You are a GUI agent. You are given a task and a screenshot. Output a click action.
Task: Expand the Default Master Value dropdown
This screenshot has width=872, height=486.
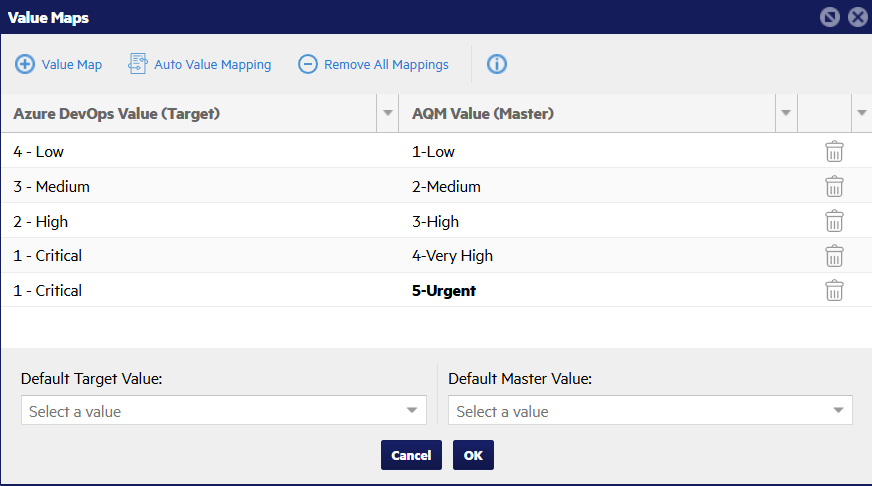(x=838, y=411)
